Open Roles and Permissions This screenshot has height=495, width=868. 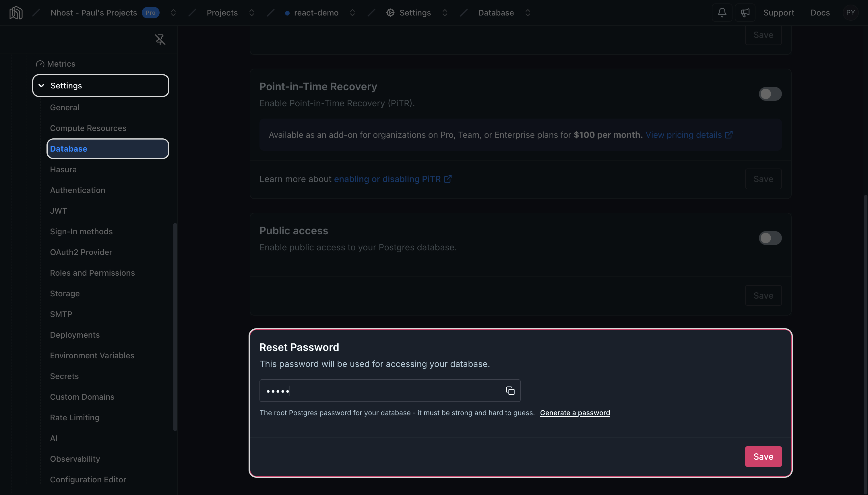click(92, 273)
